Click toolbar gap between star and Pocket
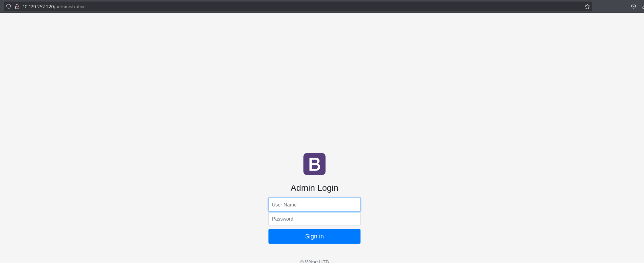The height and width of the screenshot is (263, 644). pos(611,6)
